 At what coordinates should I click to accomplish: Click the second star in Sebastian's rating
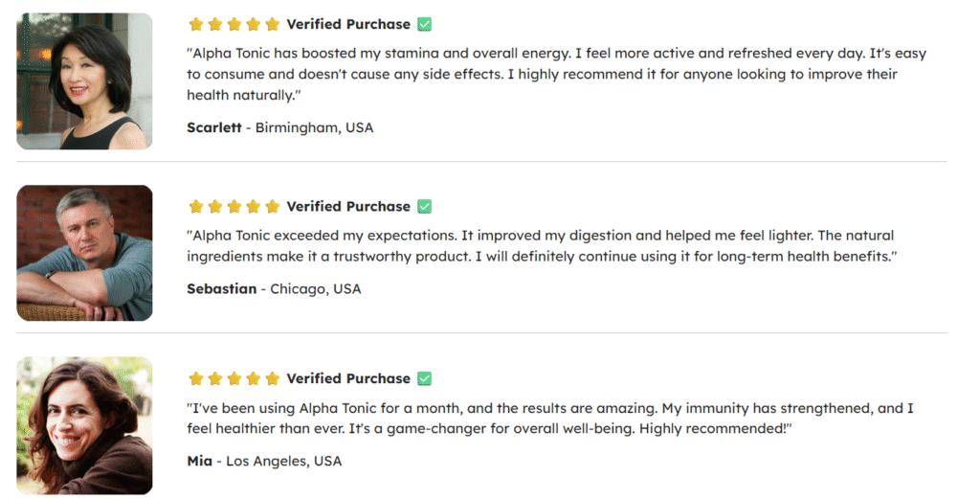[x=215, y=206]
